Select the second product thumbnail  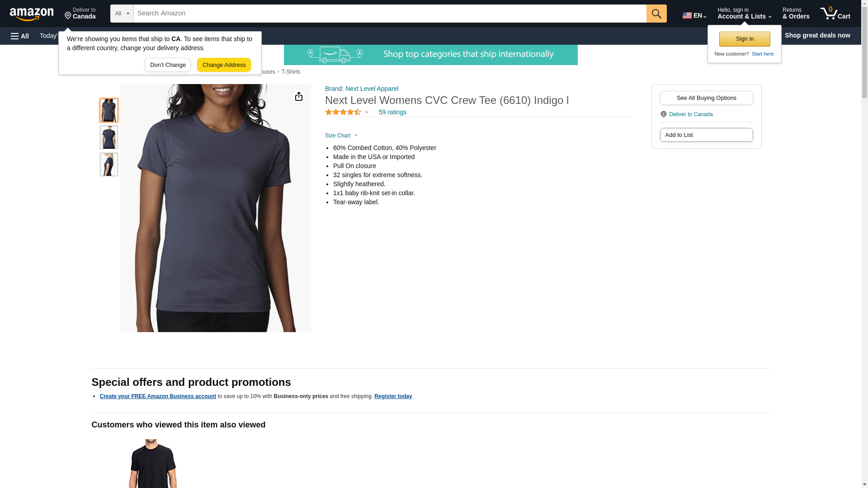(x=109, y=137)
